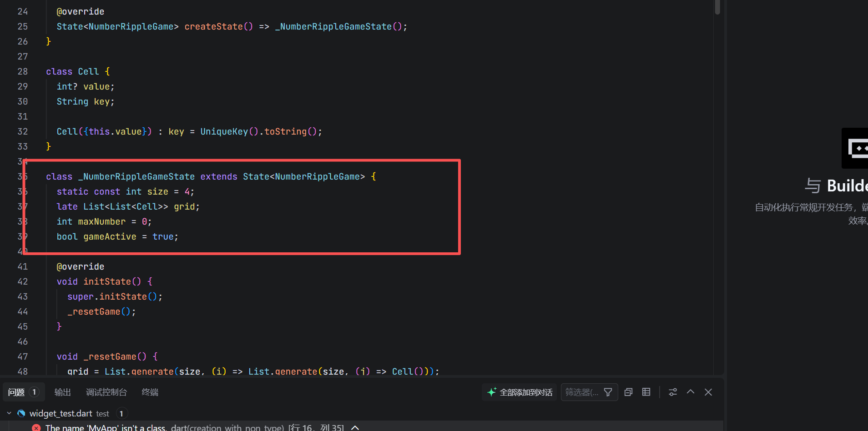Screen dimensions: 868x431
Task: Click 'String key;' on line 30
Action: pyautogui.click(x=86, y=101)
